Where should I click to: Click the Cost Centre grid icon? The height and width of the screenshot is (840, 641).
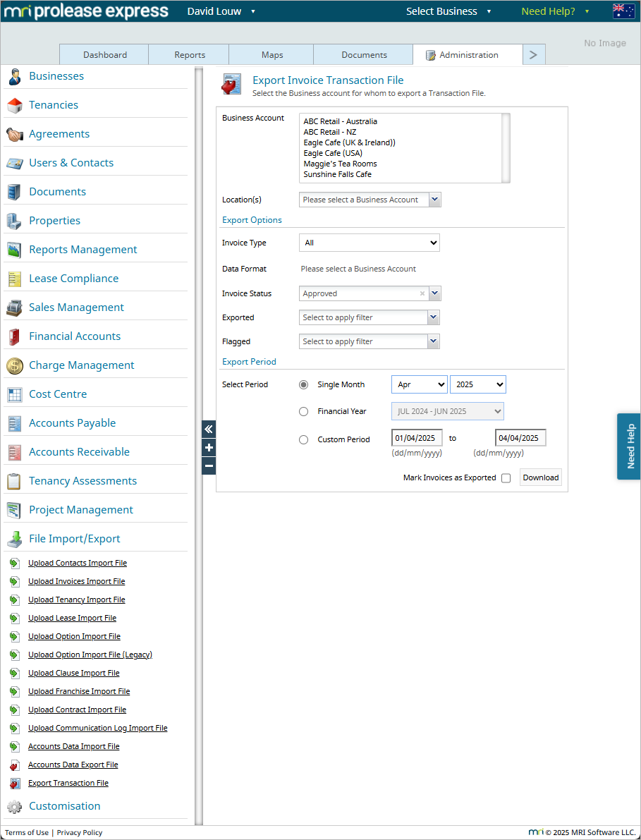point(15,395)
